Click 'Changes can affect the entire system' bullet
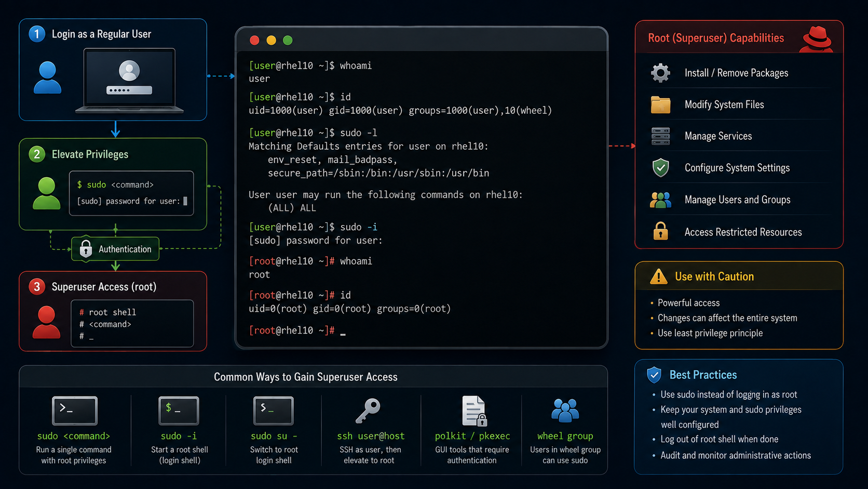The image size is (868, 489). tap(727, 318)
